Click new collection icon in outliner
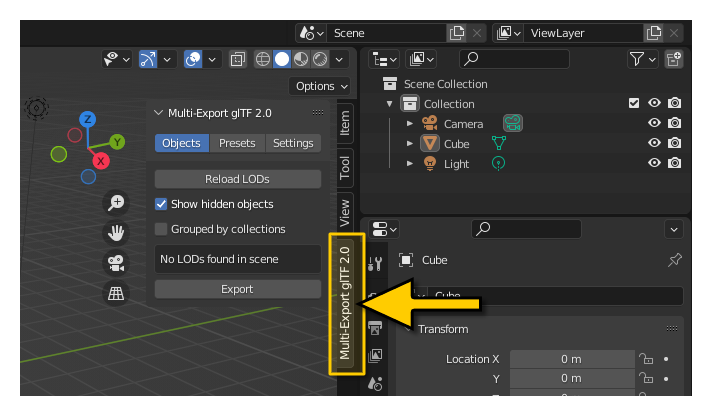 tap(674, 60)
